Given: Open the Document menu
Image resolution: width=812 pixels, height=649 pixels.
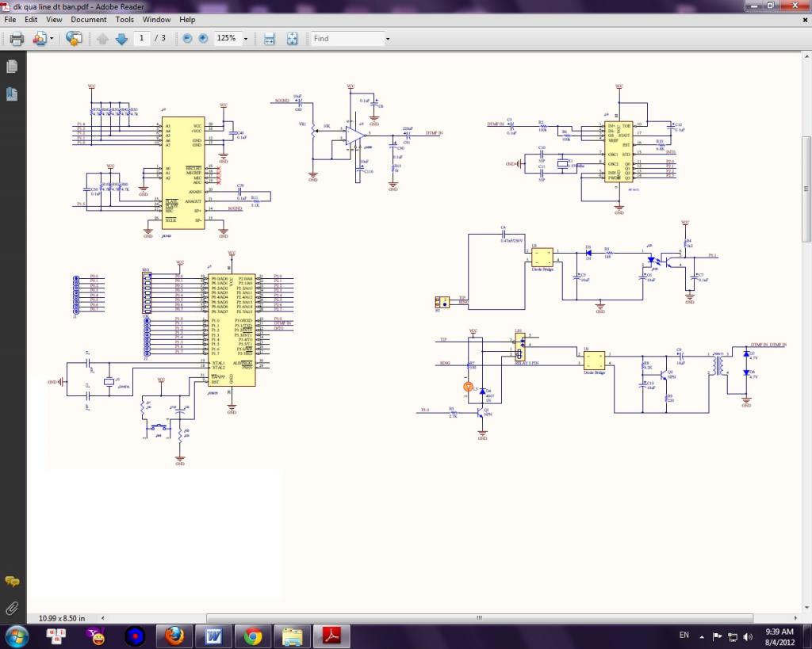Looking at the screenshot, I should pos(89,19).
